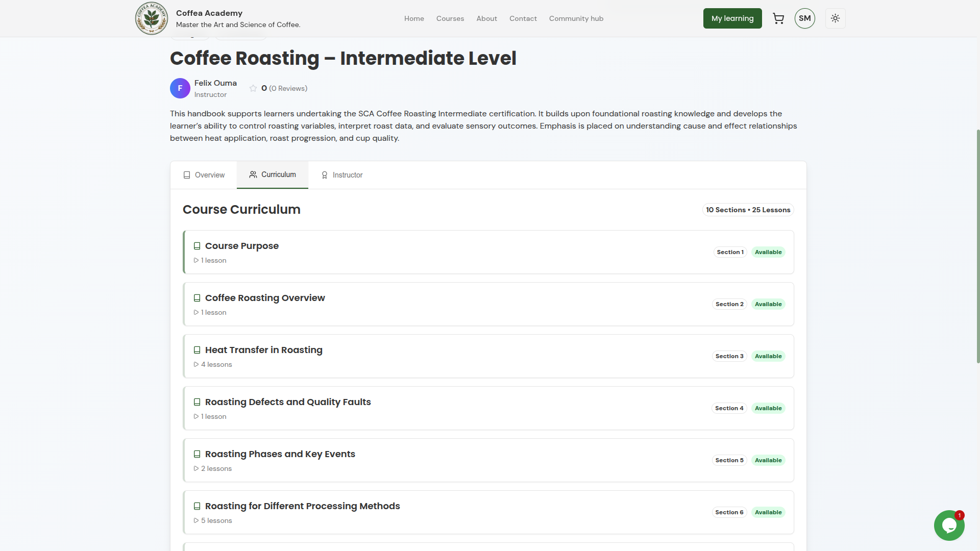Screen dimensions: 980x551
Task: Click the chat notification badge '1'
Action: [x=959, y=515]
